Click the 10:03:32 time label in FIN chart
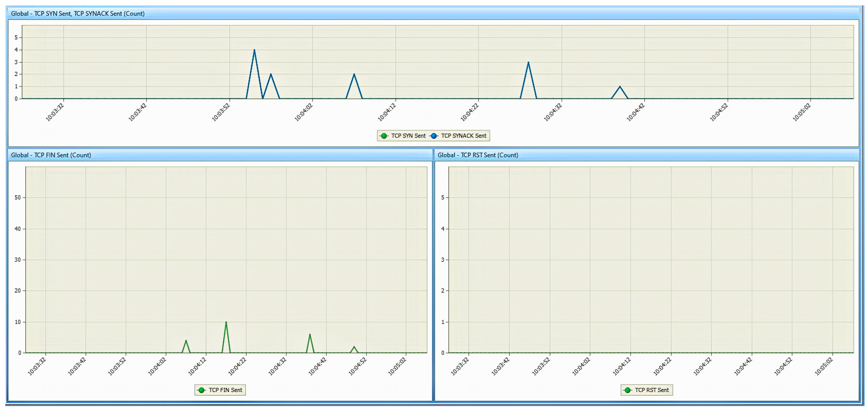 coord(37,366)
